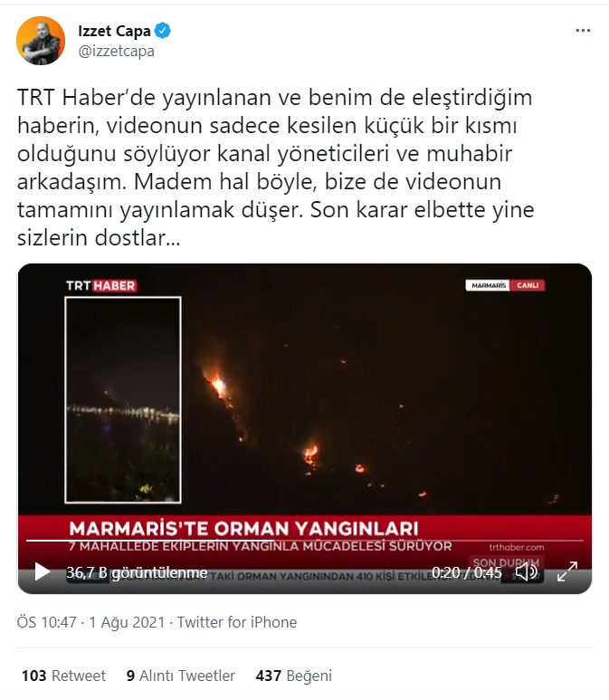Open the 9 Alıntı Tweetler list
The image size is (609, 700).
coord(180,676)
